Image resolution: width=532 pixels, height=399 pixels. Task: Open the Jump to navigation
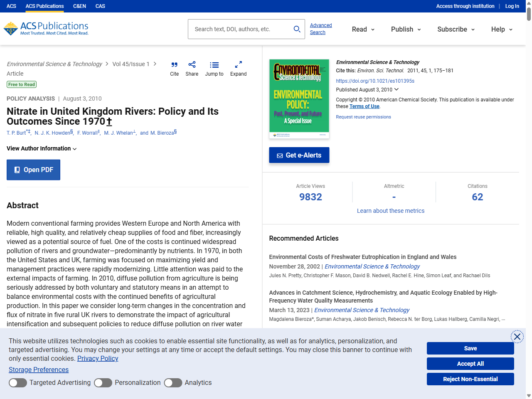tap(214, 69)
